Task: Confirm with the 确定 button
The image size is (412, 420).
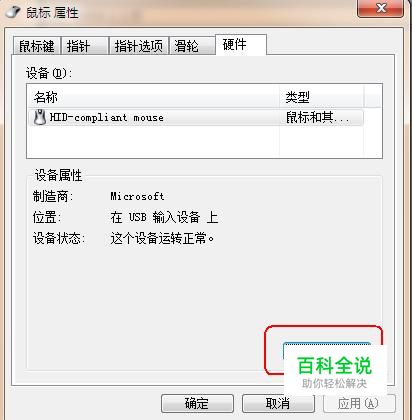Action: [197, 404]
